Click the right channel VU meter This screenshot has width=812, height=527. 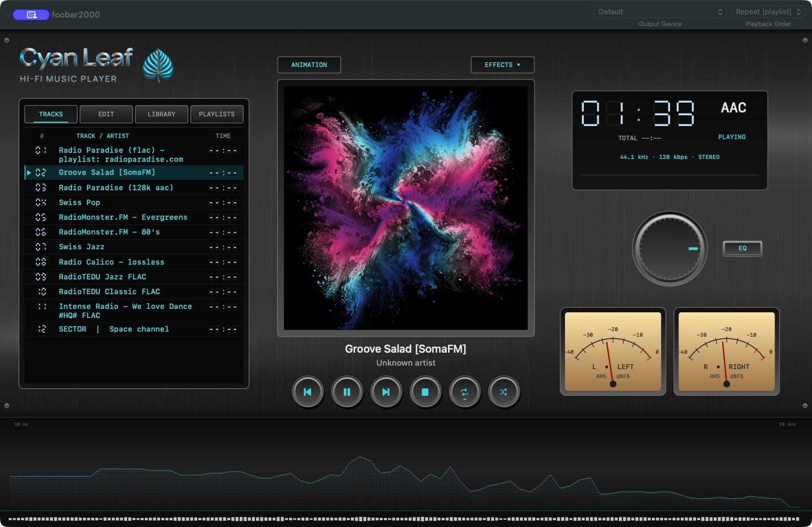727,351
